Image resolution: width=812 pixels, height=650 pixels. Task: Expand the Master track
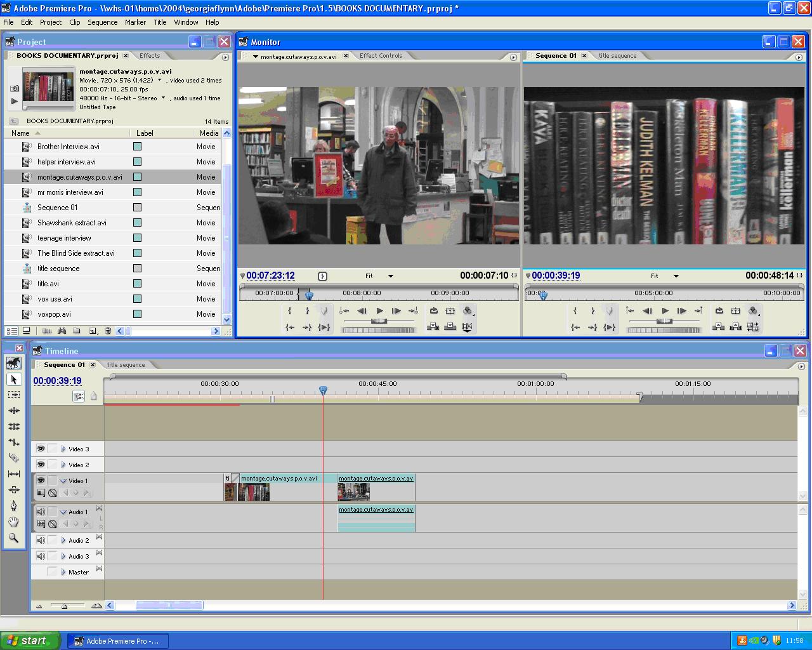tap(63, 572)
